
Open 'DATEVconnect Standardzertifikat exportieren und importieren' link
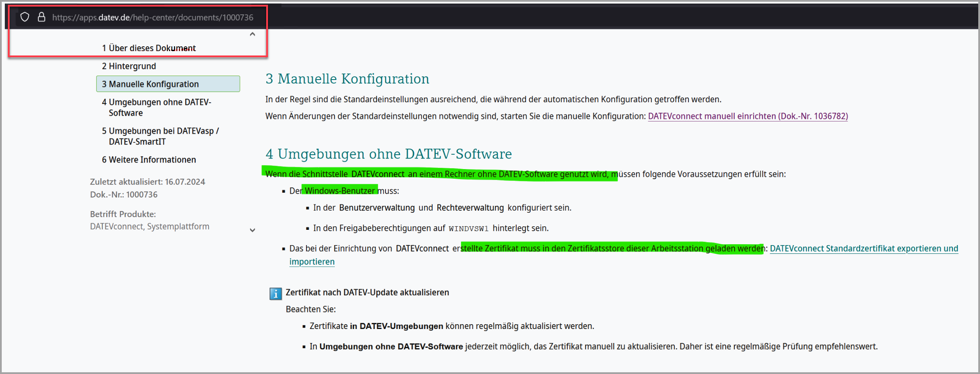pyautogui.click(x=863, y=249)
